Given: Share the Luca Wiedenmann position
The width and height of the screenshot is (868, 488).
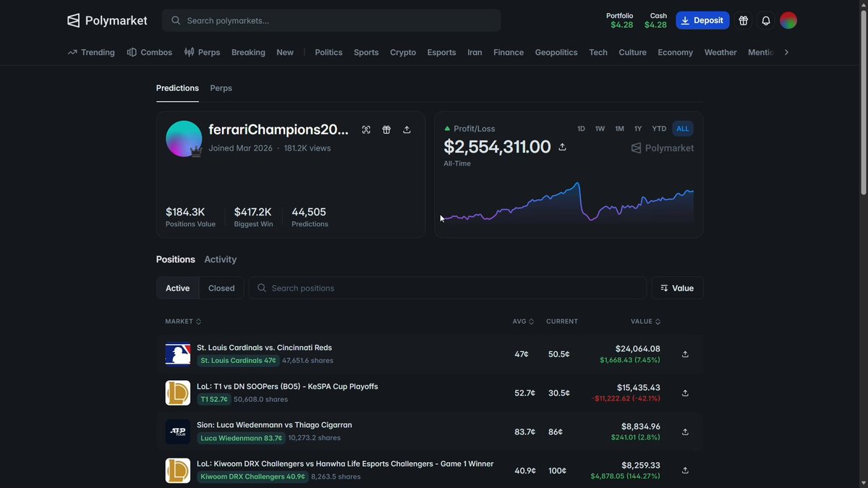Looking at the screenshot, I should (x=685, y=432).
